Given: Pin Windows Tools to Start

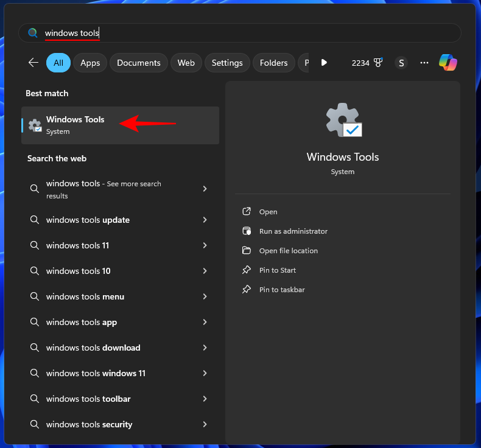Looking at the screenshot, I should pyautogui.click(x=277, y=270).
